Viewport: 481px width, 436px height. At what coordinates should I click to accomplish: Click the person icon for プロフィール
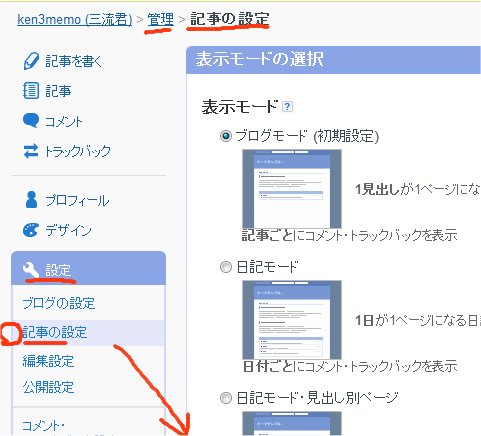click(x=31, y=200)
